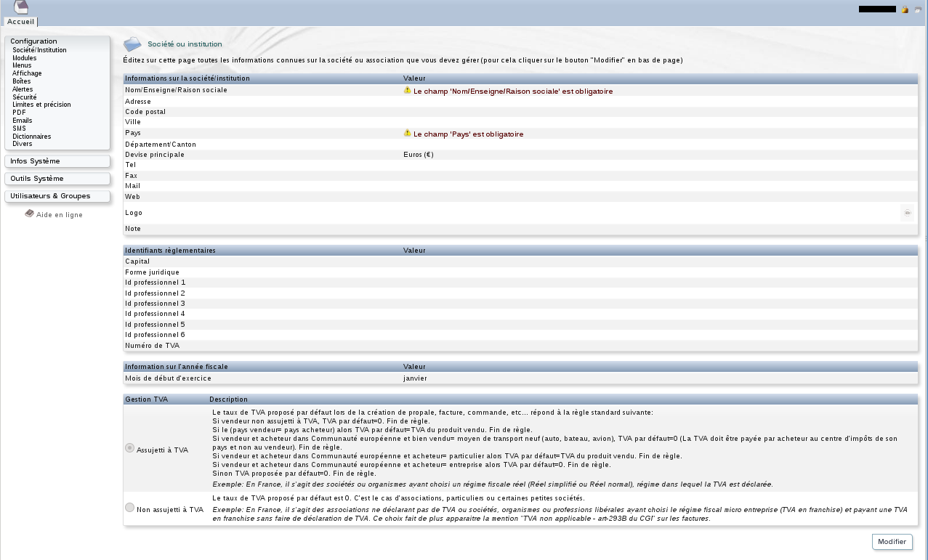Click the small icon on the Logo row
The width and height of the screenshot is (928, 560).
(x=907, y=213)
